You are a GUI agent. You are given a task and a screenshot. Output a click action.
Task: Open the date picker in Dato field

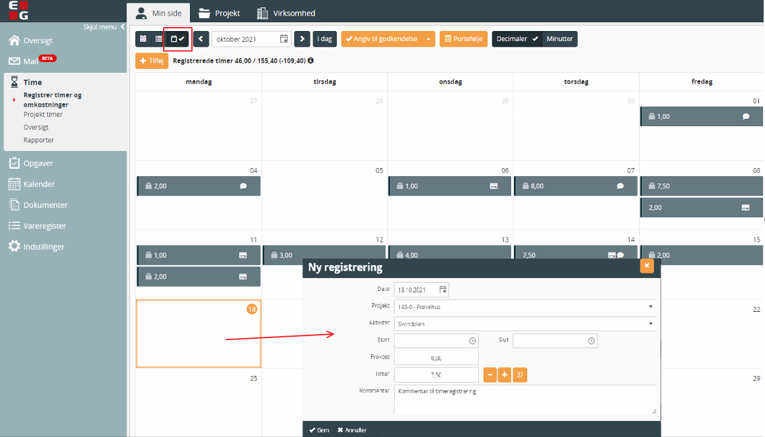443,289
